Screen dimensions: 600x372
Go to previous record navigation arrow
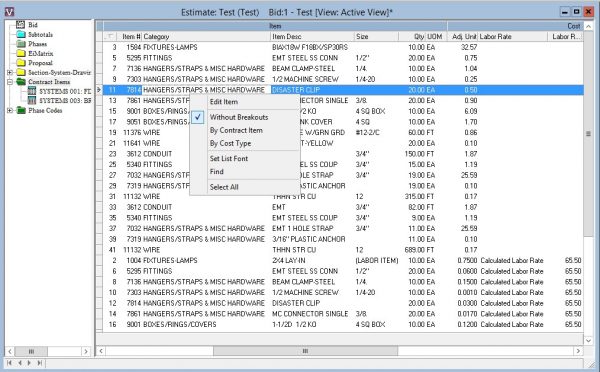point(19,363)
